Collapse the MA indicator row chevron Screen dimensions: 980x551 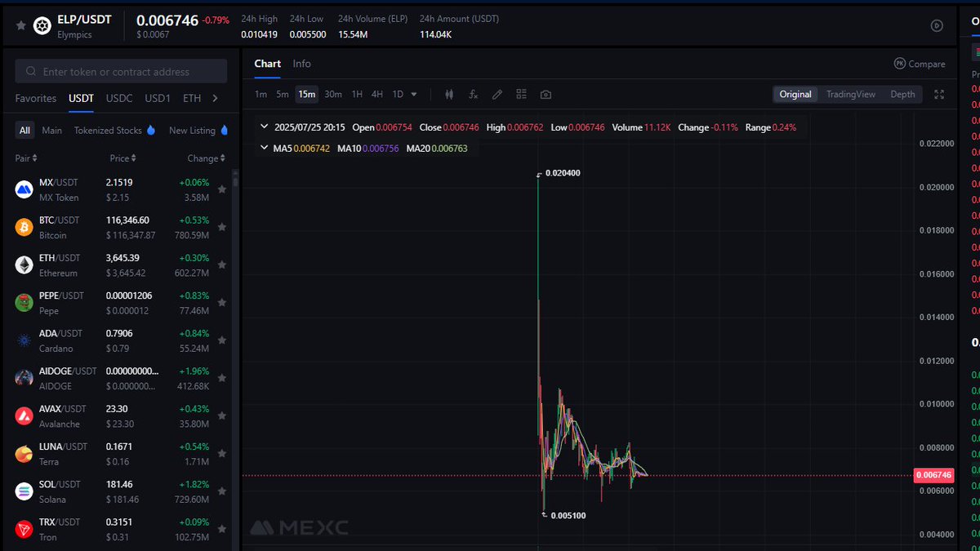(264, 148)
